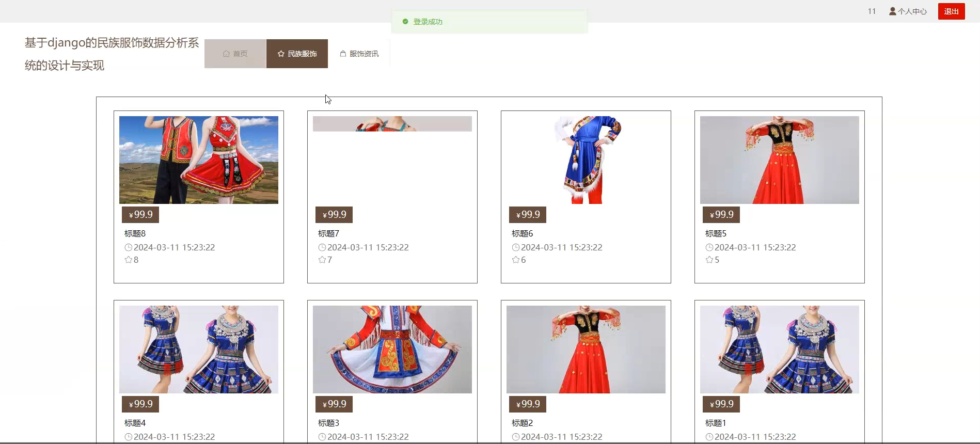Click the site title 基于django的民族服饰数据分析系统

[x=112, y=54]
